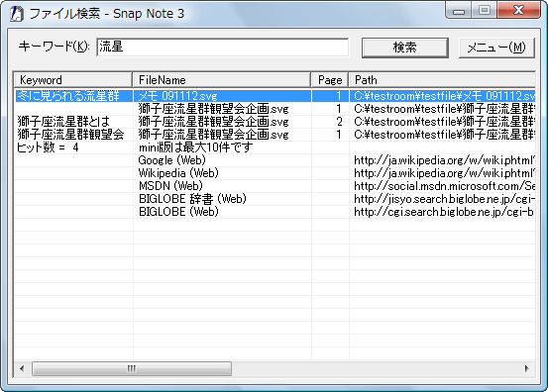Click the horizontal scrollbar right arrow

coord(526,368)
